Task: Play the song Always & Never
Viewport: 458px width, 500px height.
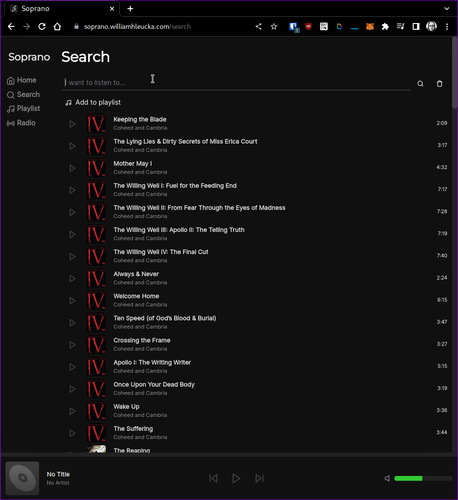Action: pyautogui.click(x=72, y=278)
